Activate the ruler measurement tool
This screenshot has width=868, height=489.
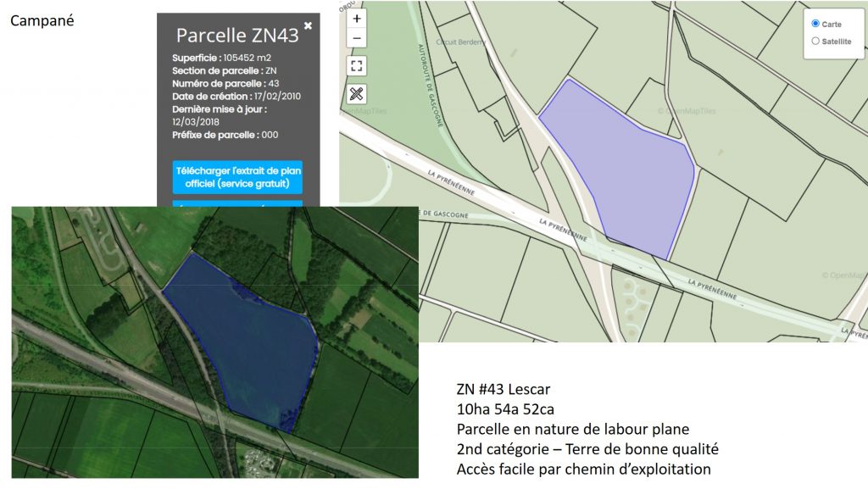[357, 94]
